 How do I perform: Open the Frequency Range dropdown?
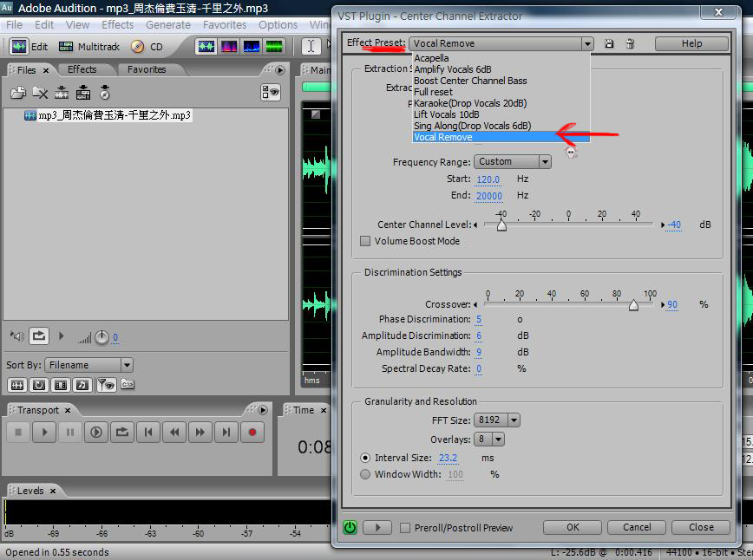[x=545, y=162]
